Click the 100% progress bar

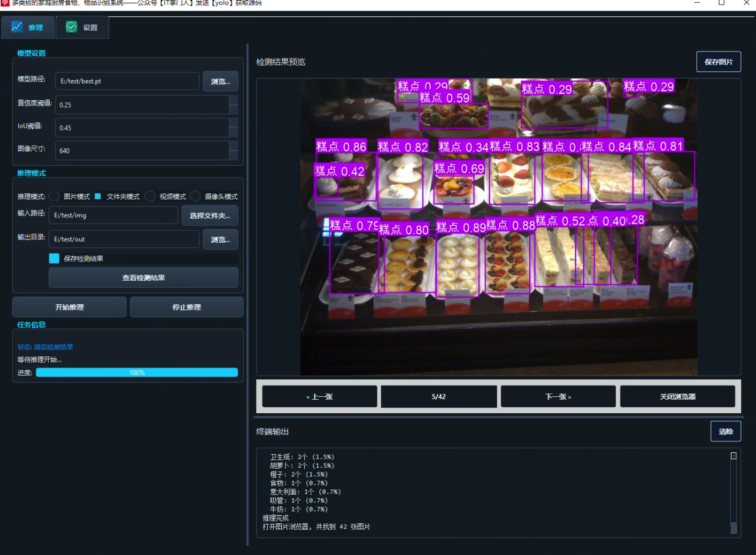[x=137, y=373]
